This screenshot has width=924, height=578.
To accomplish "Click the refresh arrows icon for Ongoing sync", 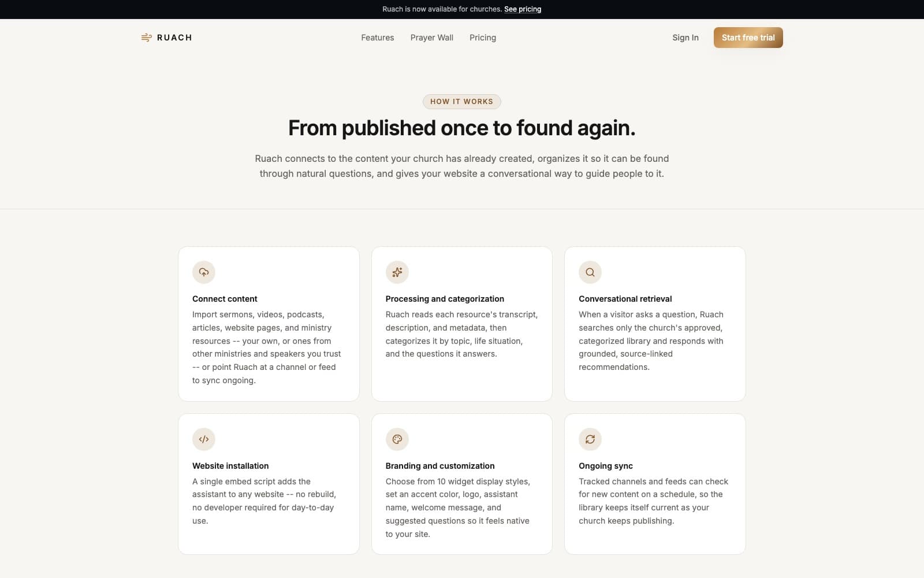I will tap(590, 439).
